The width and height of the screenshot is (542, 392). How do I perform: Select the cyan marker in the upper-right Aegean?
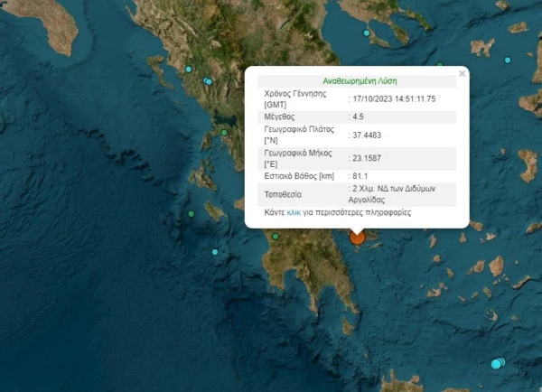coord(508,60)
